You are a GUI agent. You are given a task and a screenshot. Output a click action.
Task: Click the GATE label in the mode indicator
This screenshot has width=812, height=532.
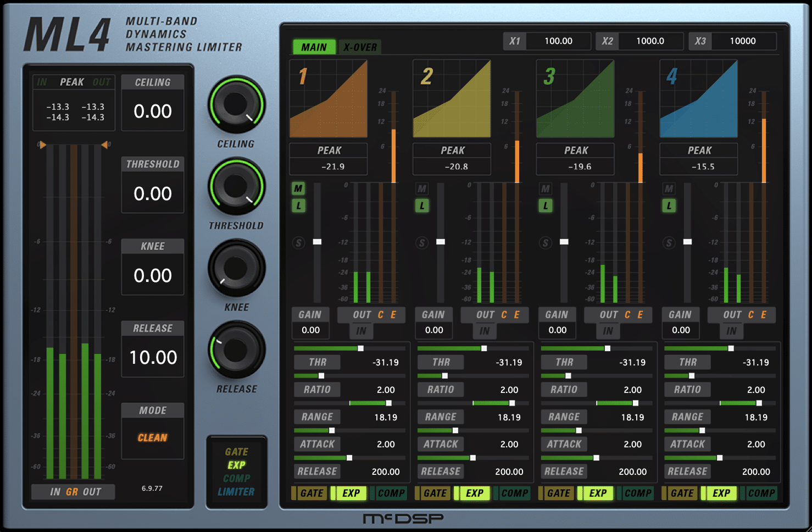237,451
